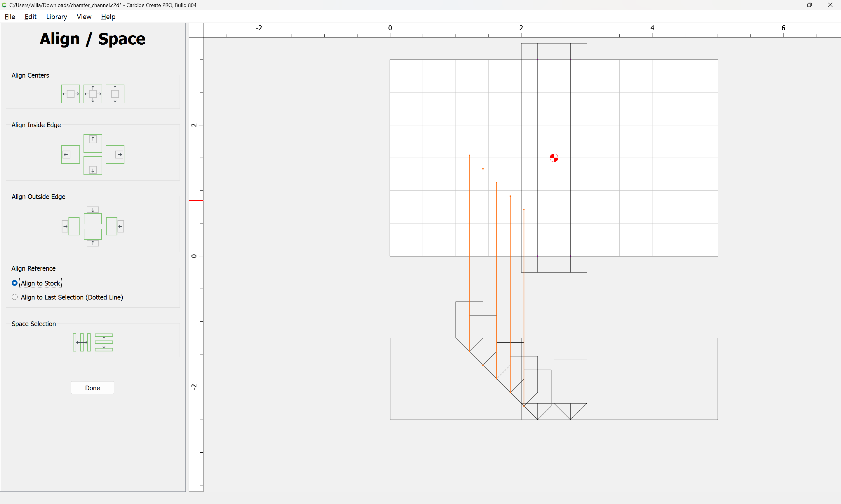
Task: Open the Library menu
Action: [56, 17]
